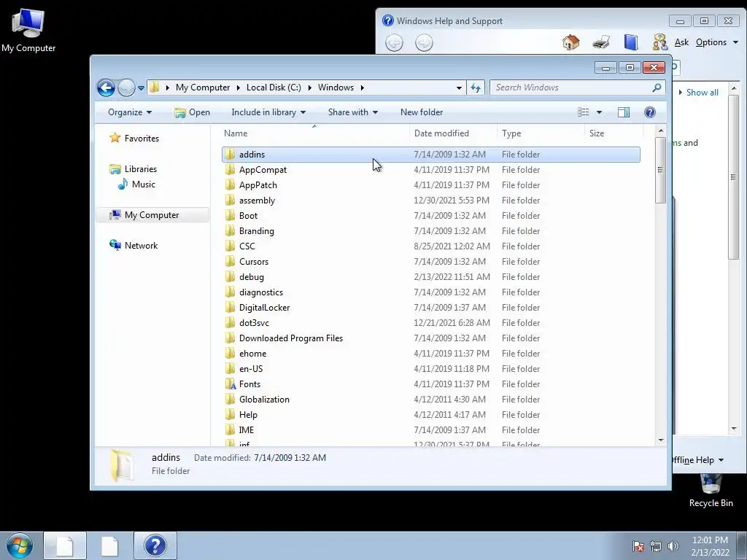The width and height of the screenshot is (747, 560).
Task: Click the Recycle Bin desktop icon
Action: (x=711, y=491)
